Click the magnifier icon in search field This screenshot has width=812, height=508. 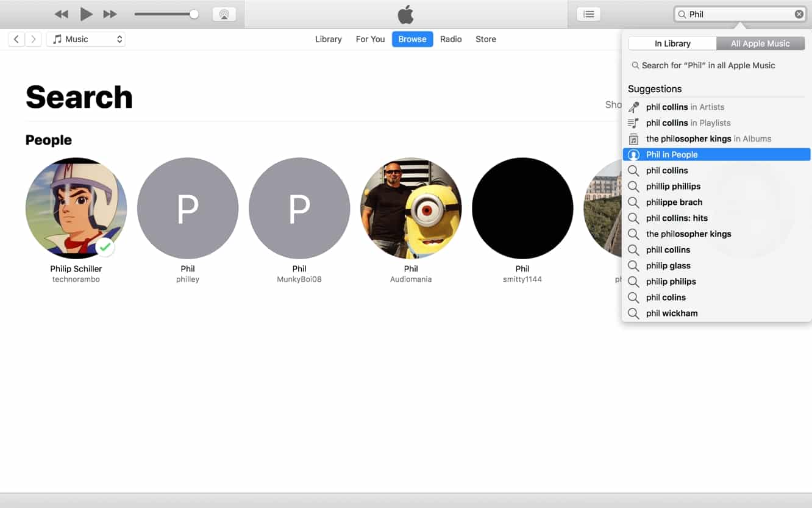tap(682, 14)
